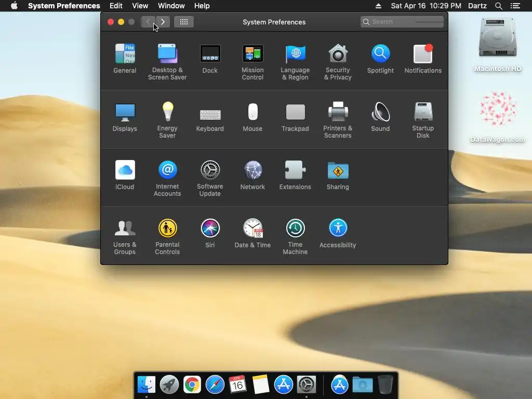Open Desktop & Screen Saver preferences

click(x=167, y=62)
